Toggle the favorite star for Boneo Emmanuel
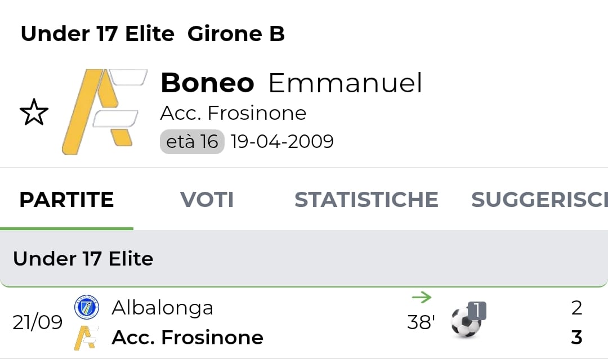 pyautogui.click(x=34, y=112)
